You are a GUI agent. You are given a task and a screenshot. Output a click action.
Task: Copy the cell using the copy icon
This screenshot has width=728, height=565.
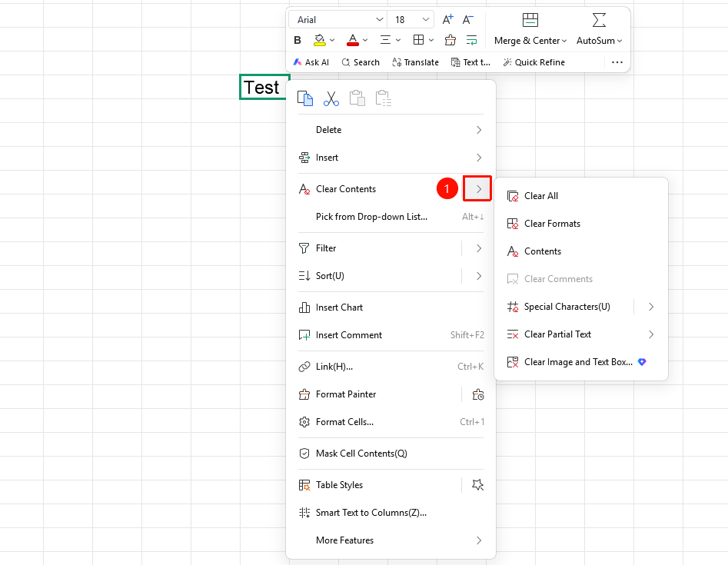click(305, 98)
